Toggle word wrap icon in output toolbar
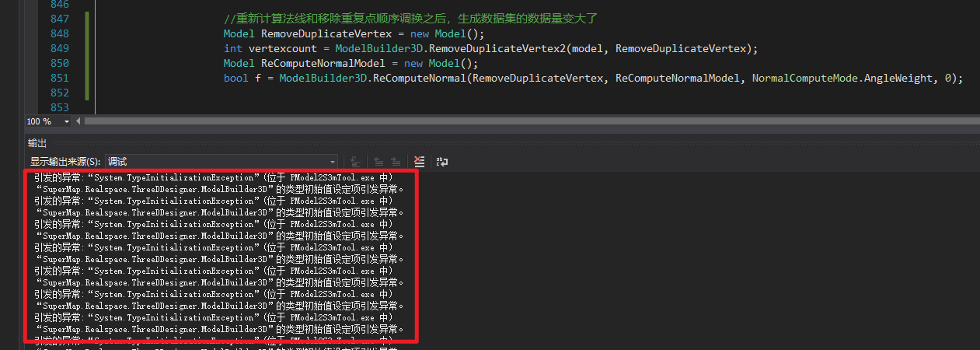 [x=441, y=162]
